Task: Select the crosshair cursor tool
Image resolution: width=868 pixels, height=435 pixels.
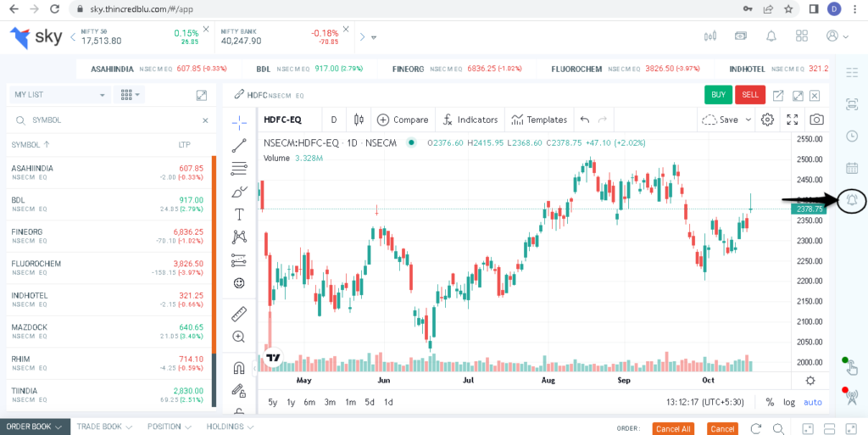Action: pos(239,122)
